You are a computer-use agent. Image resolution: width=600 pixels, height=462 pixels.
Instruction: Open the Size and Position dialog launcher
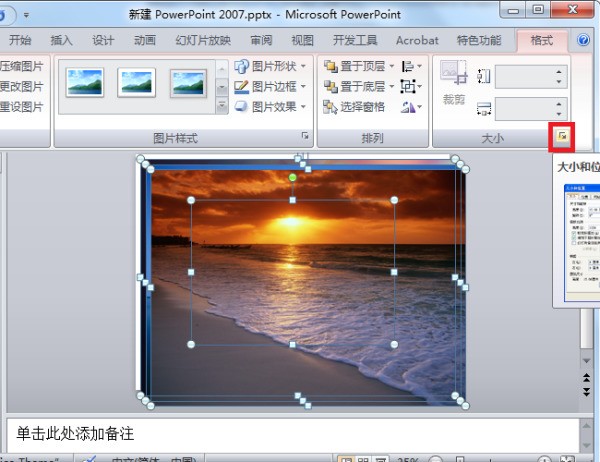coord(562,137)
